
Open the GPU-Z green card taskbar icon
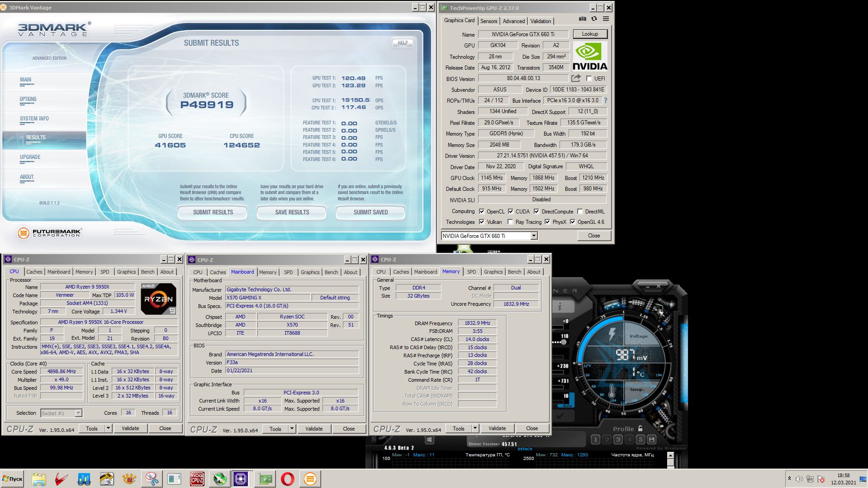(265, 479)
